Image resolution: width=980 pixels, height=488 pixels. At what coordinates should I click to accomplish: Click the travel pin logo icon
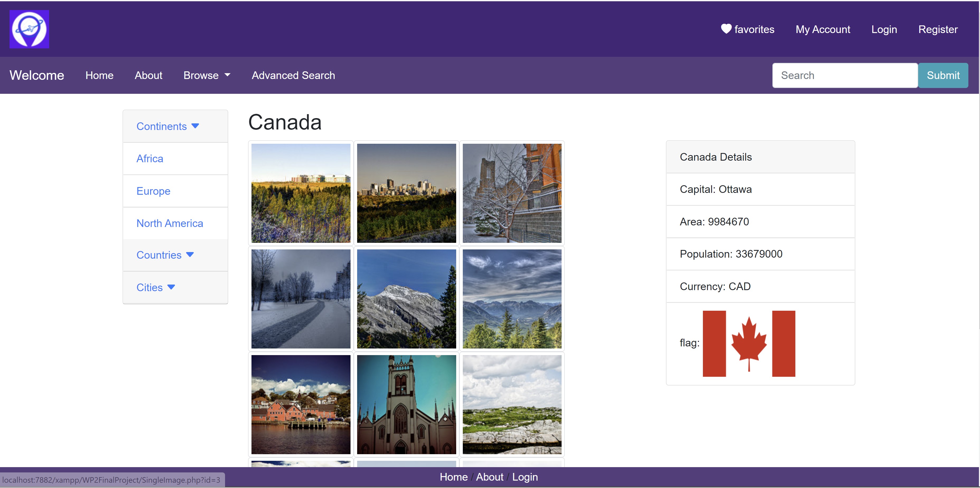29,29
